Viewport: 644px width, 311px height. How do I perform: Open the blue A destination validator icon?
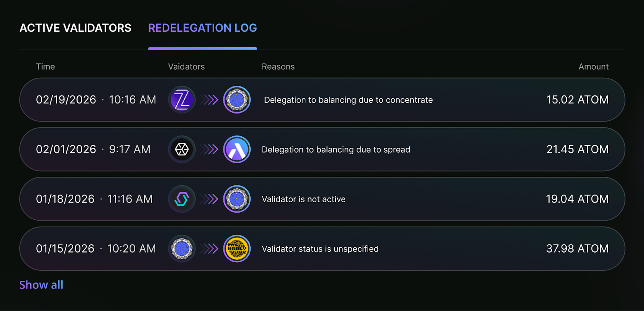click(x=237, y=149)
